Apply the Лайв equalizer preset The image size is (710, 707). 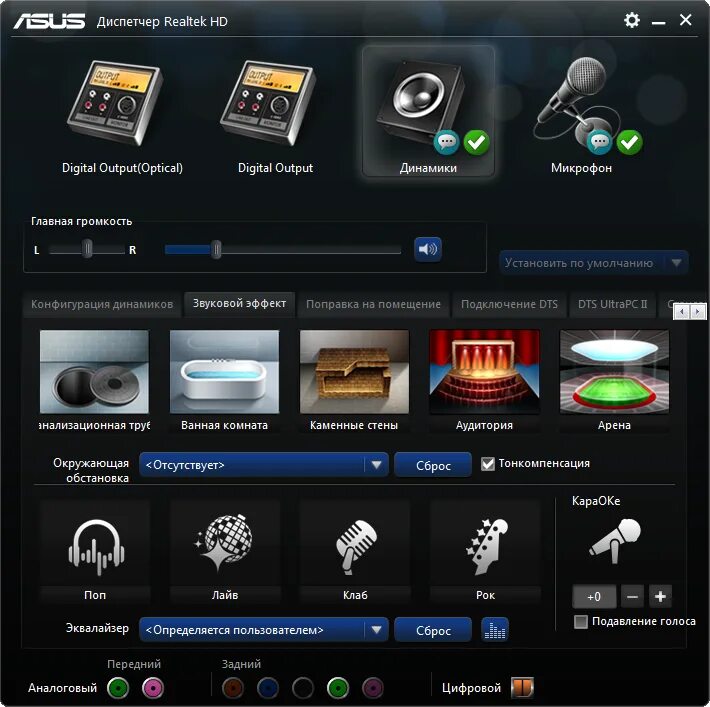pos(225,551)
